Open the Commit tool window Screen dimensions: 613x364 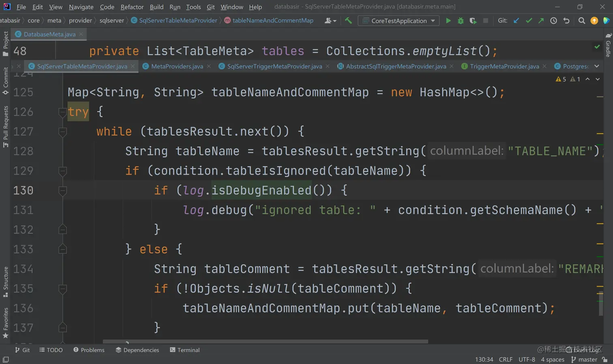5,81
